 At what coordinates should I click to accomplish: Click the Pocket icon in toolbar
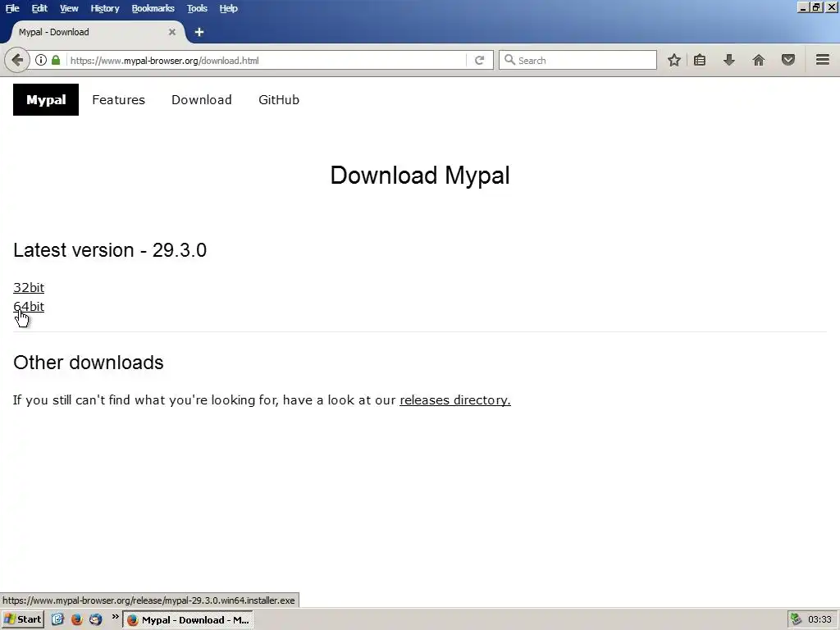pos(788,60)
